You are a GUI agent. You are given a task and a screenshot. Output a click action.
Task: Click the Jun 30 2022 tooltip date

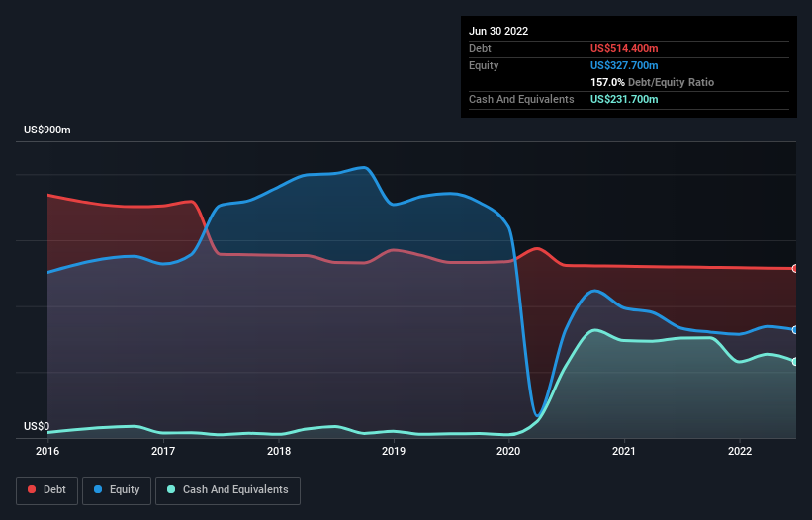(x=498, y=31)
